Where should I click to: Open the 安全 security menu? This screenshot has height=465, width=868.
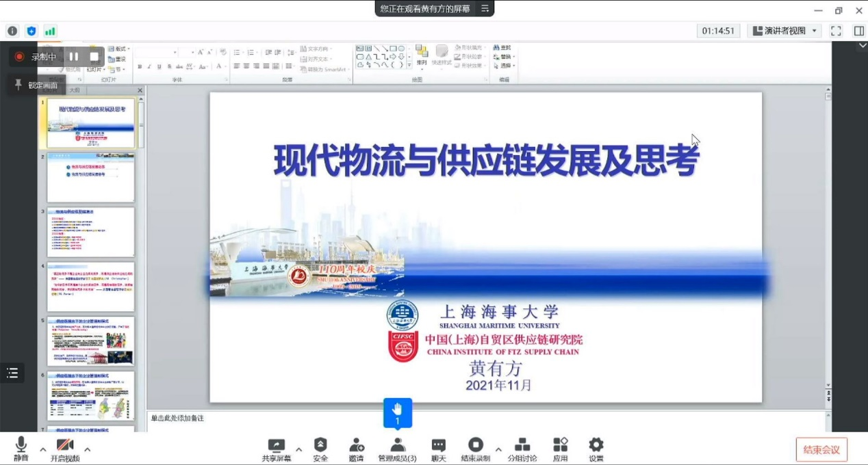click(x=320, y=449)
